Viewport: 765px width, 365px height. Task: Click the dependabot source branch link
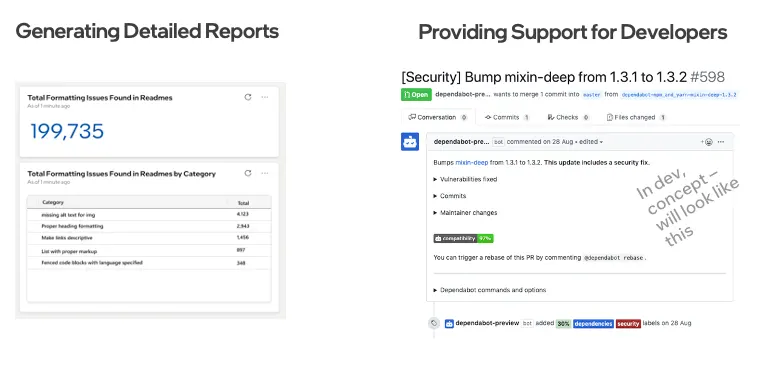[679, 95]
